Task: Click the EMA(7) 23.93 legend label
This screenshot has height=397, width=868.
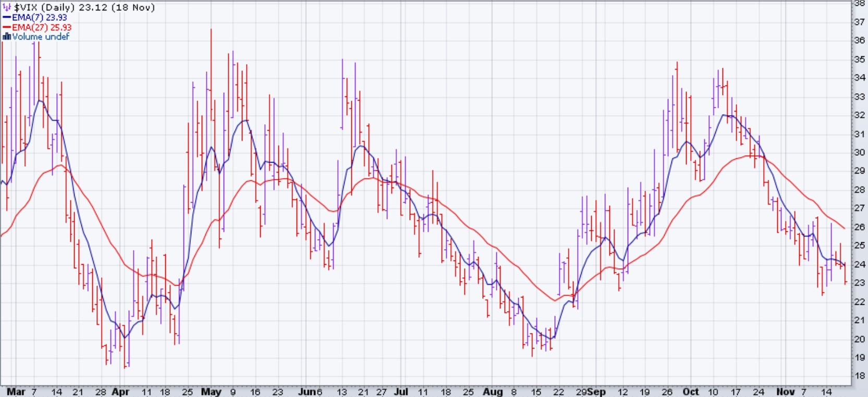Action: [x=40, y=18]
